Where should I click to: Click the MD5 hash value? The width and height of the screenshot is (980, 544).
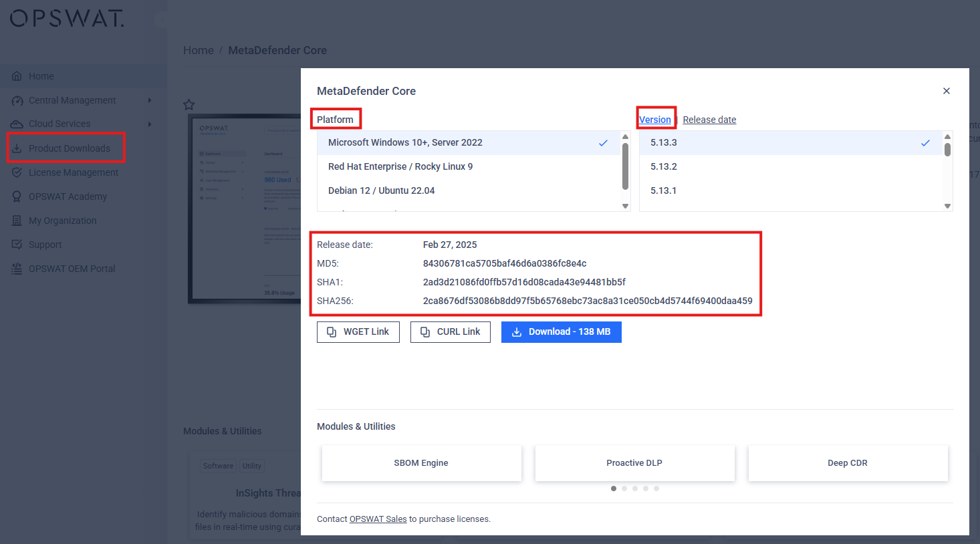coord(505,263)
